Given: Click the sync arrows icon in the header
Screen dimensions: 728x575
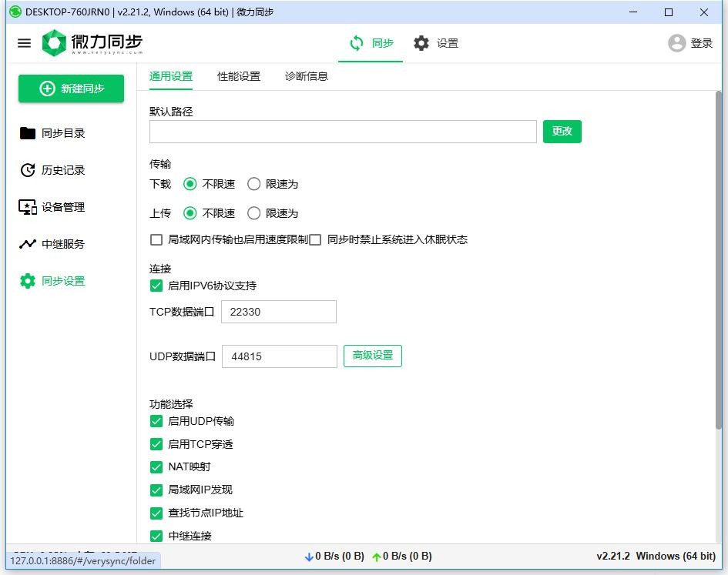Looking at the screenshot, I should [x=357, y=43].
